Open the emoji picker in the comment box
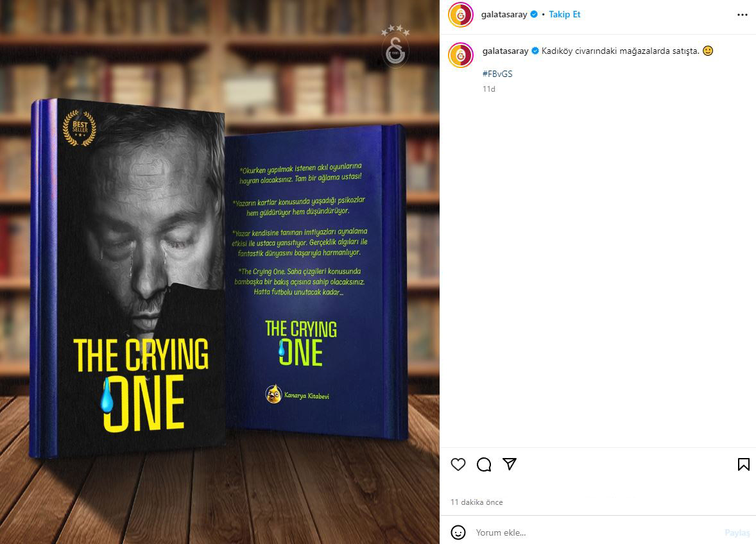 [x=458, y=532]
